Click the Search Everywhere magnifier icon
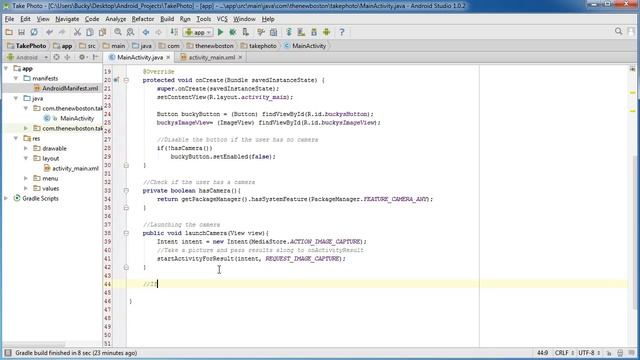The image size is (640, 360). [x=618, y=32]
